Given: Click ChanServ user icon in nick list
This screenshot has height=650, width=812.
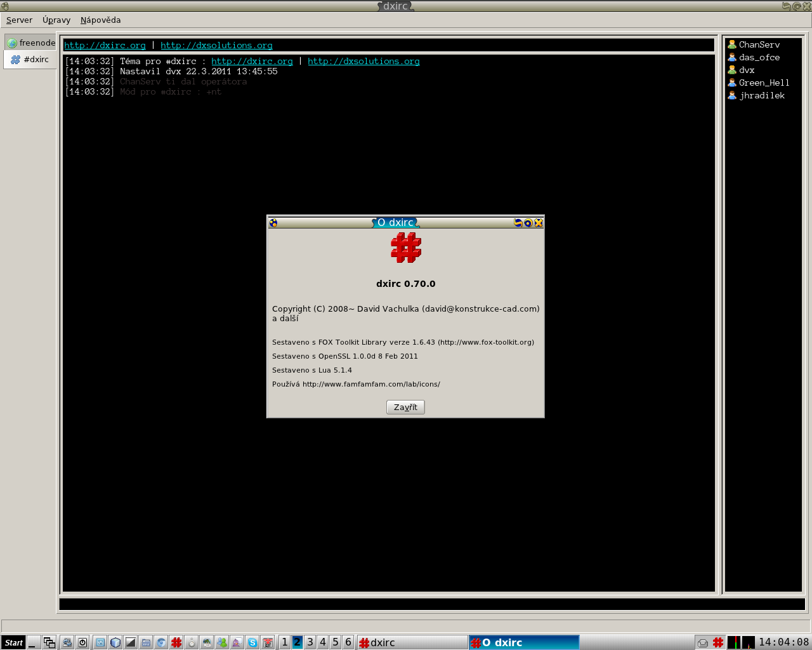Looking at the screenshot, I should [732, 44].
